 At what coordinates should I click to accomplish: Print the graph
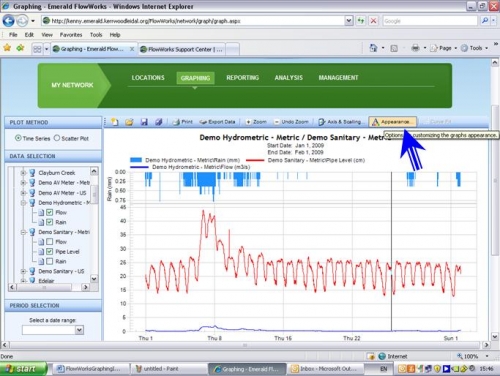click(x=183, y=122)
